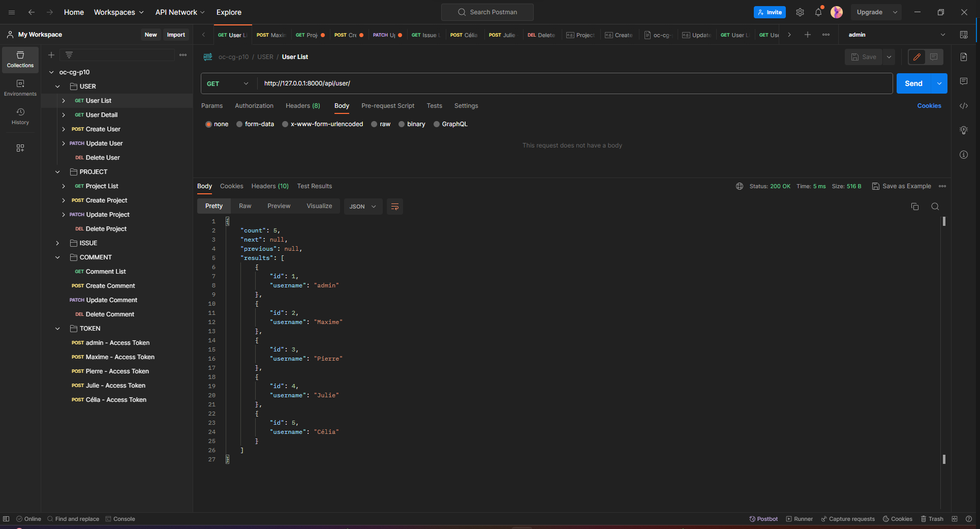Open the environment quick look icon
The image size is (980, 529).
point(964,35)
